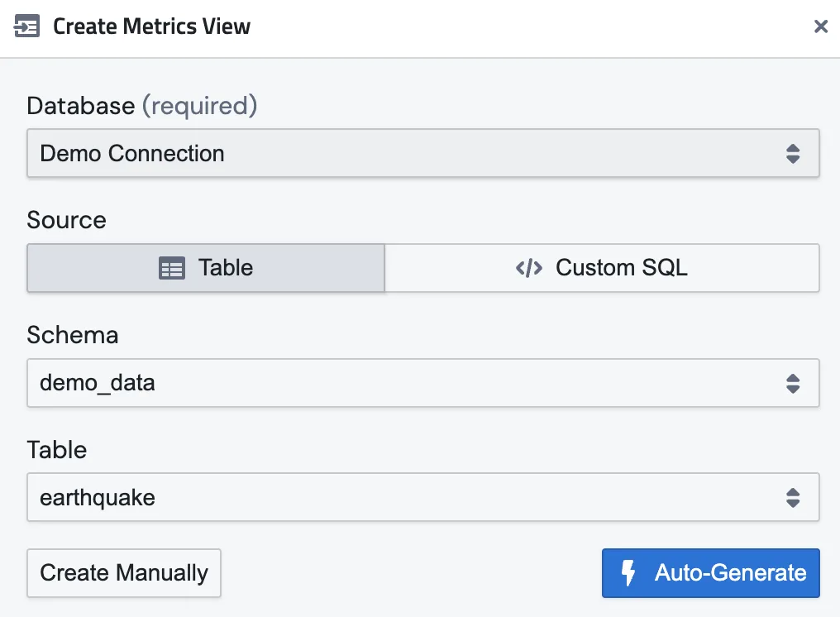Click the lightning bolt icon on Auto-Generate
This screenshot has height=617, width=840.
[x=628, y=573]
